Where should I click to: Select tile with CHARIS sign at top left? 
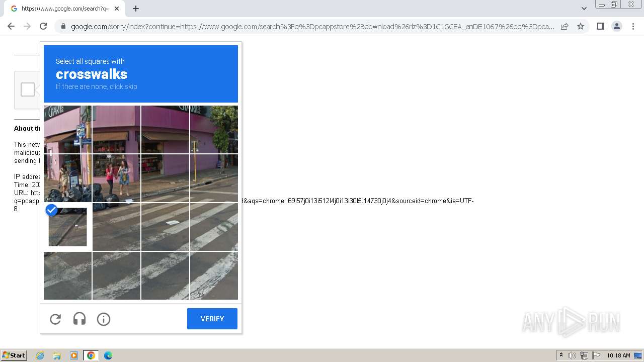point(68,129)
